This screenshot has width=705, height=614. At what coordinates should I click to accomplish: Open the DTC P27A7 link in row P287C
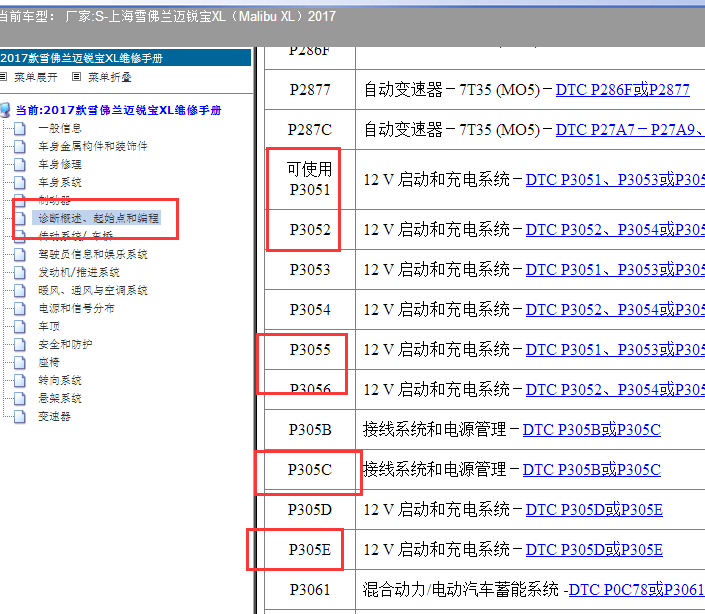tap(630, 130)
